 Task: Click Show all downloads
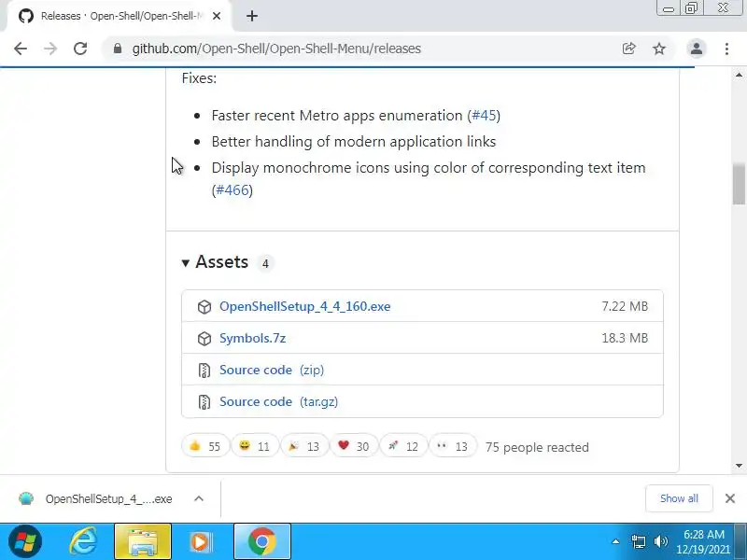point(679,498)
